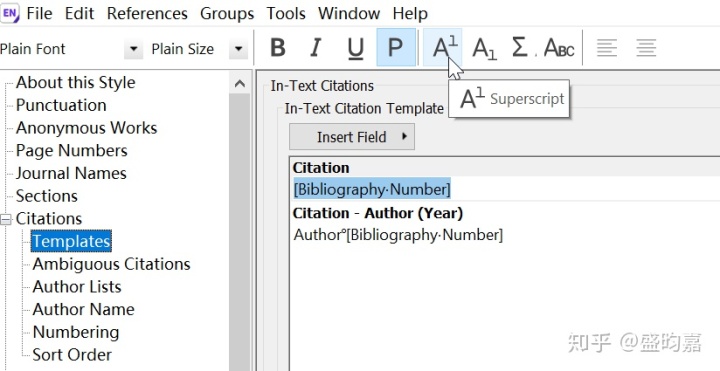The image size is (720, 371).
Task: Open the Insert Field menu button
Action: pos(352,136)
